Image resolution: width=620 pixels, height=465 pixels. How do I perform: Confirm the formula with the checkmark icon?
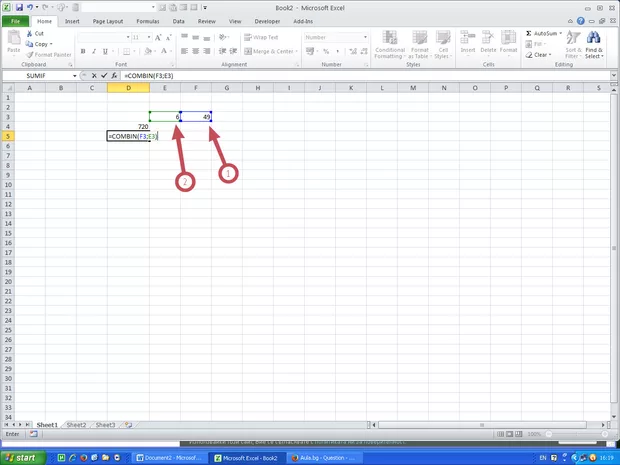pyautogui.click(x=104, y=76)
